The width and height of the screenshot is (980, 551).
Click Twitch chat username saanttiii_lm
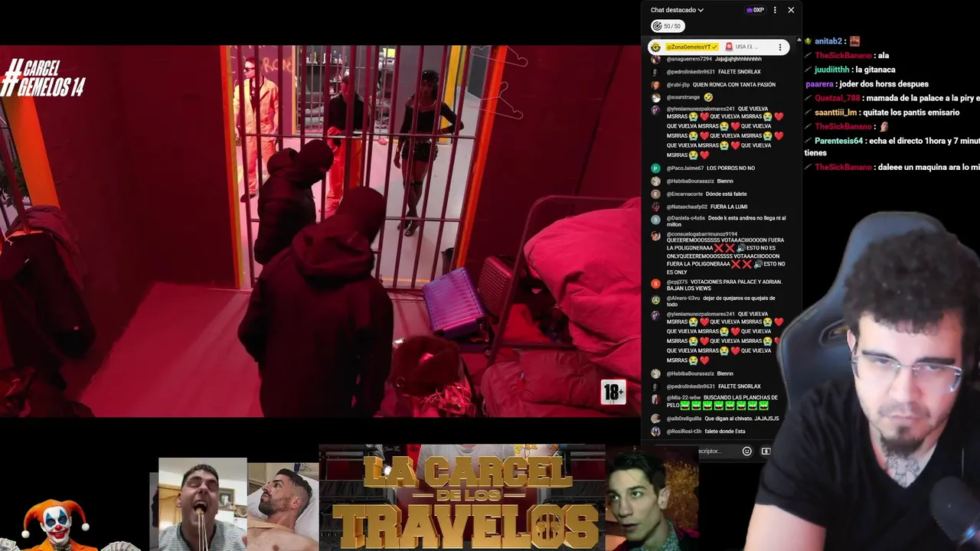click(835, 112)
